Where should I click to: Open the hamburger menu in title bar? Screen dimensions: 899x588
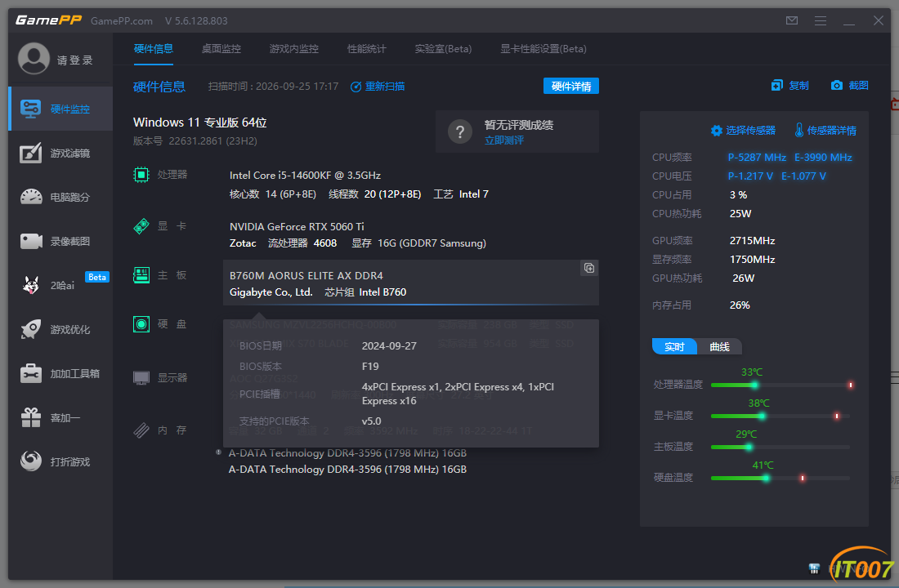(821, 20)
